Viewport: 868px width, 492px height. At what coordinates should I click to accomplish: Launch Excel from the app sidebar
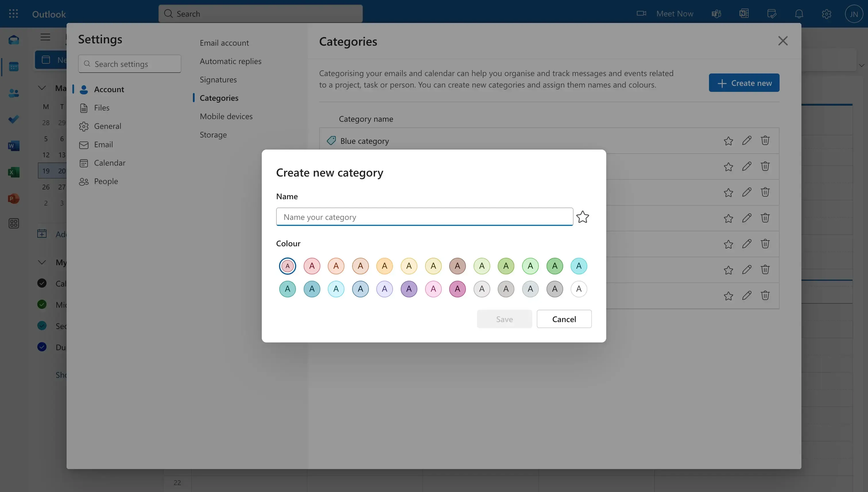13,172
